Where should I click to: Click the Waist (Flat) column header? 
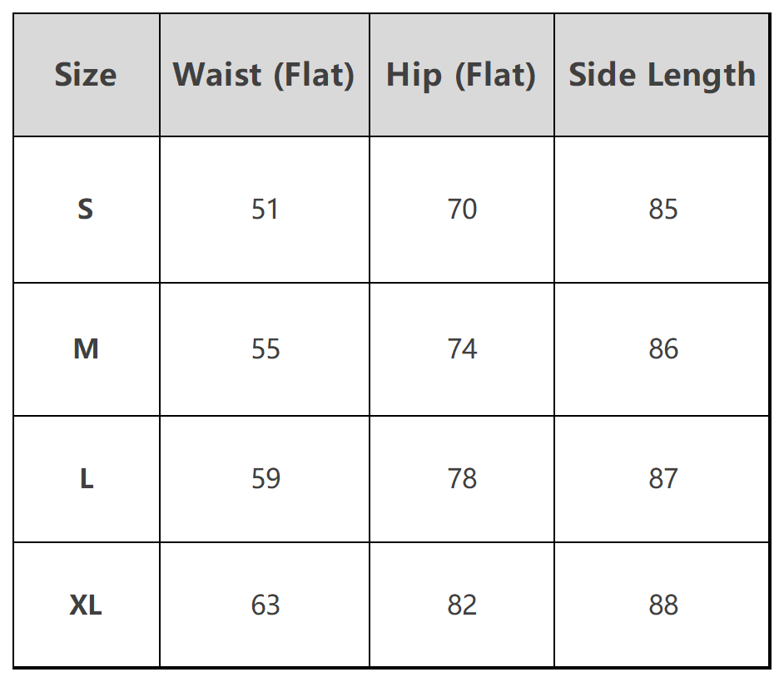264,75
